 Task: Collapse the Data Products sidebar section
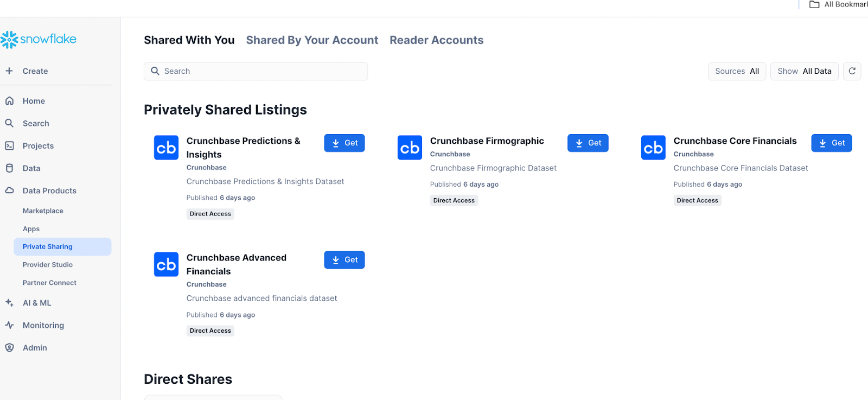[x=49, y=191]
